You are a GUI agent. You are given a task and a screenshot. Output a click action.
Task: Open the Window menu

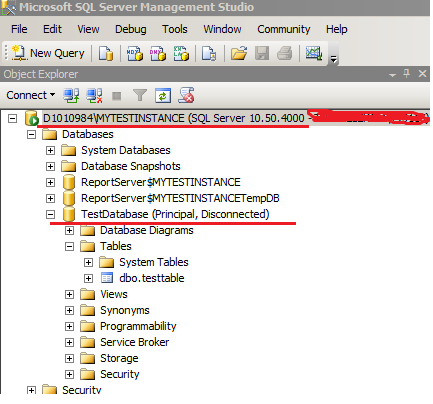222,29
